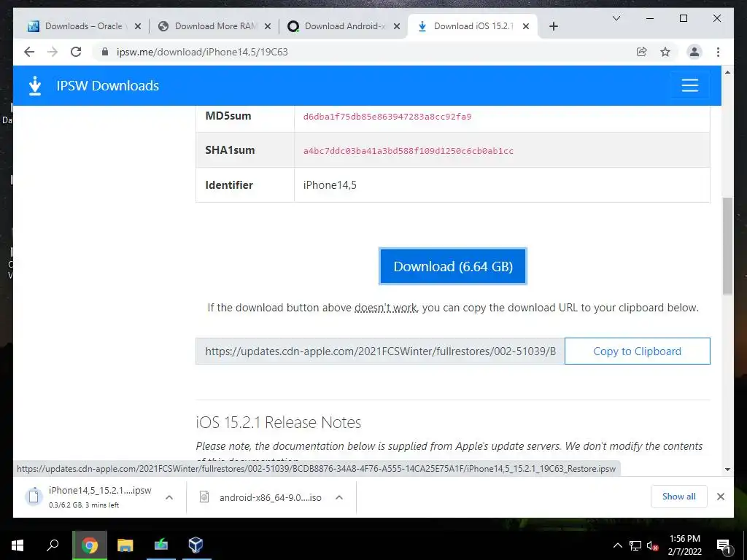
Task: Click IPSW Downloads header title
Action: (x=108, y=86)
